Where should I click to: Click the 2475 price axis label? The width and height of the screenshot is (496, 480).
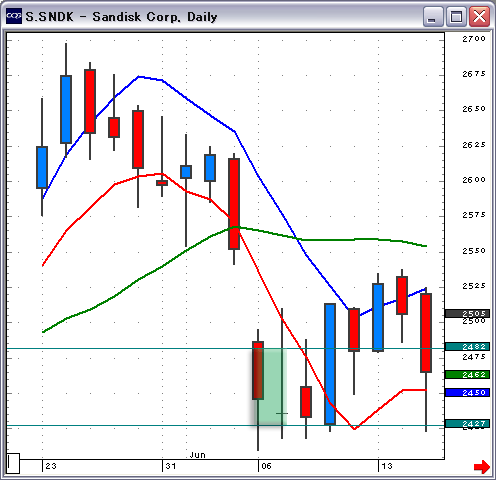tap(474, 357)
